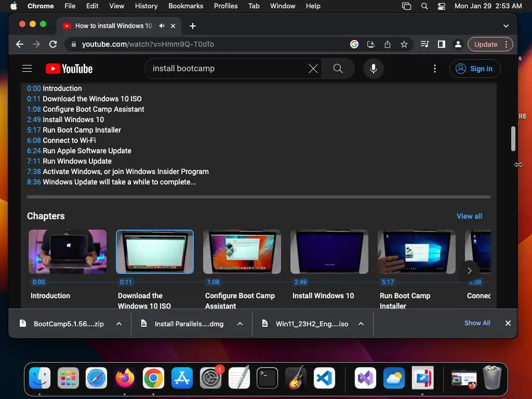Click the Google icon in the address bar
Screen dimensions: 532x399
coord(354,44)
